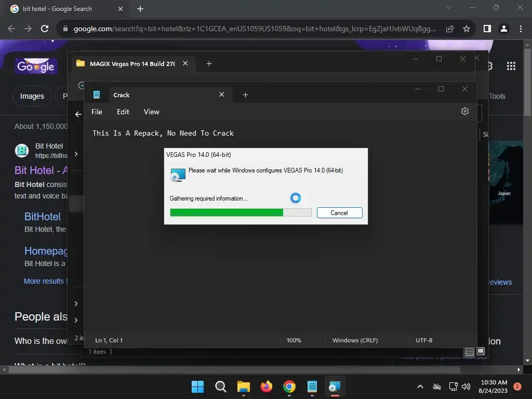Screen dimensions: 532x399
Task: Open VEGAS installer from taskbar
Action: (x=335, y=387)
